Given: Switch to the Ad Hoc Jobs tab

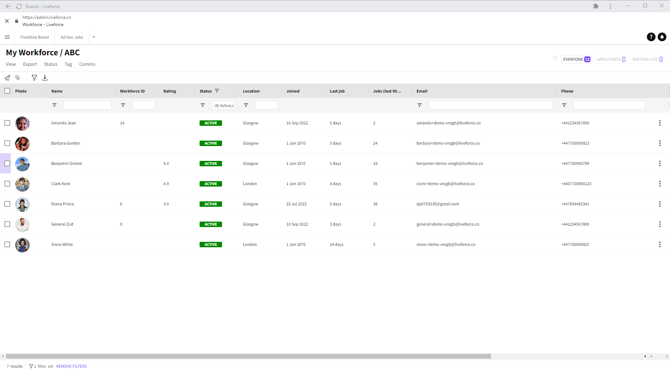Looking at the screenshot, I should coord(72,37).
